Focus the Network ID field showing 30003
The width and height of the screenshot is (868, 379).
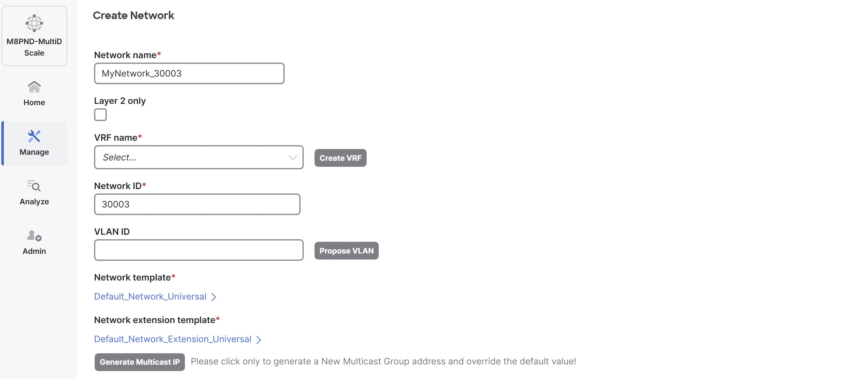(197, 204)
